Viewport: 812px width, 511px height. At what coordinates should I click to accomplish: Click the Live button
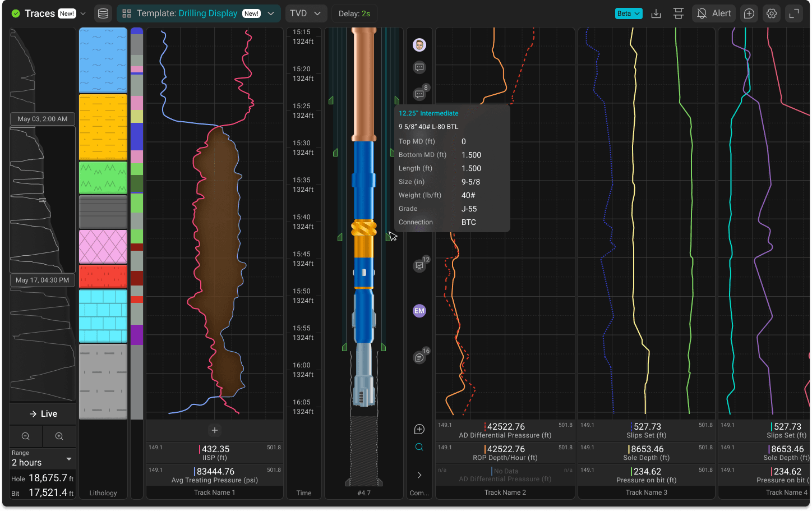pyautogui.click(x=43, y=414)
